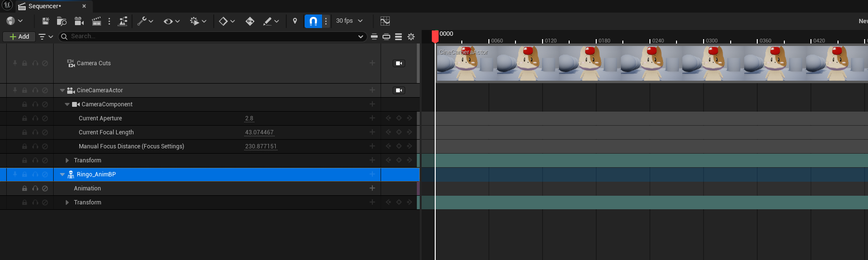This screenshot has width=868, height=260.
Task: Open the Curve Editor icon
Action: (x=385, y=21)
